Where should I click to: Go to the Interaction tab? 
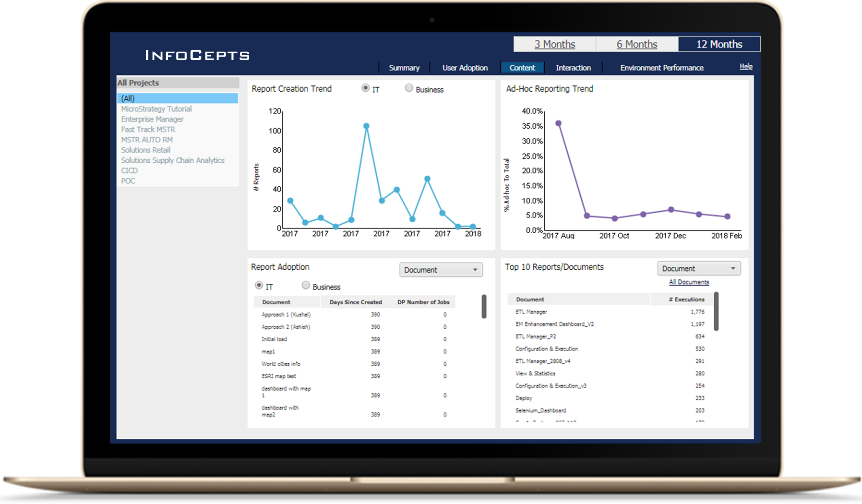(573, 68)
